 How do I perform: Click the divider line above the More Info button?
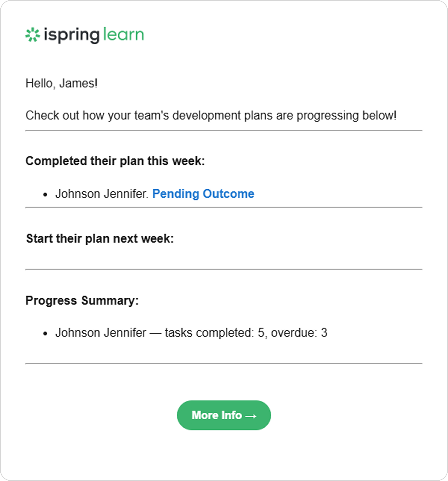224,363
